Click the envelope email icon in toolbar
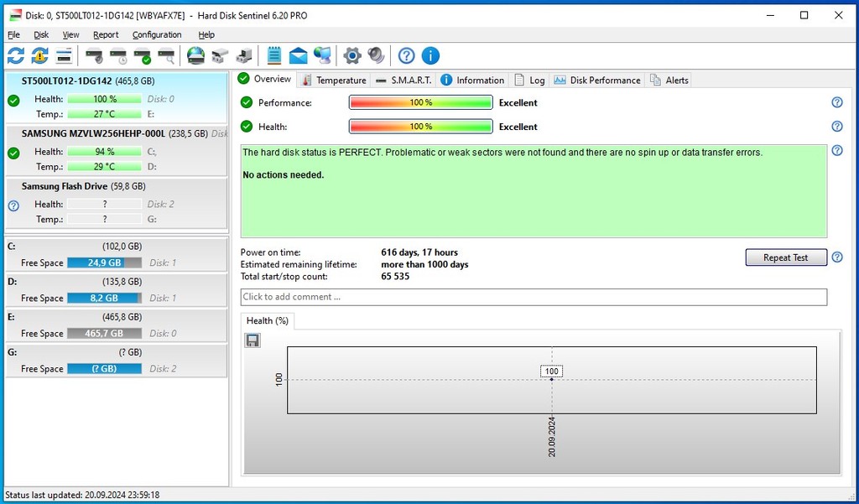Image resolution: width=859 pixels, height=504 pixels. [x=298, y=56]
